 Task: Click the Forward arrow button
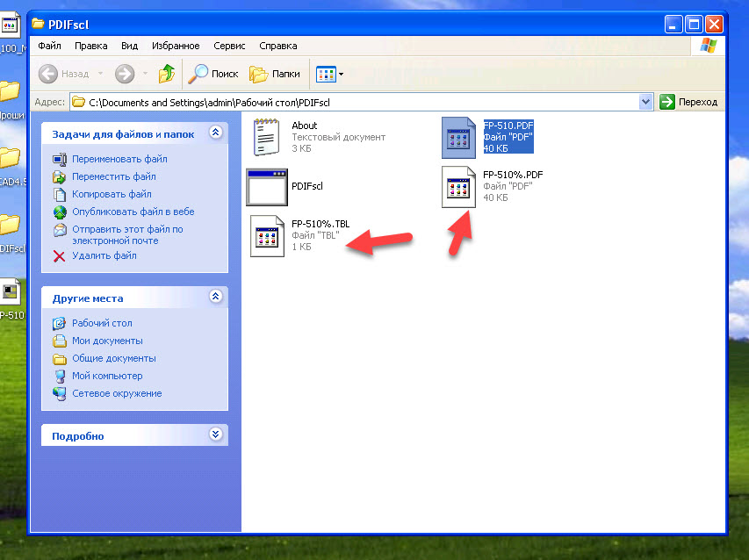125,74
